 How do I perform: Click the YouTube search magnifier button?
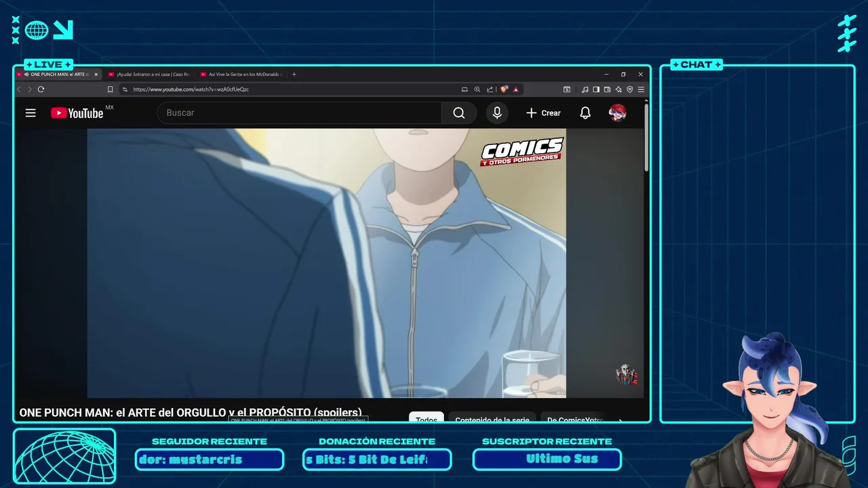pos(459,113)
